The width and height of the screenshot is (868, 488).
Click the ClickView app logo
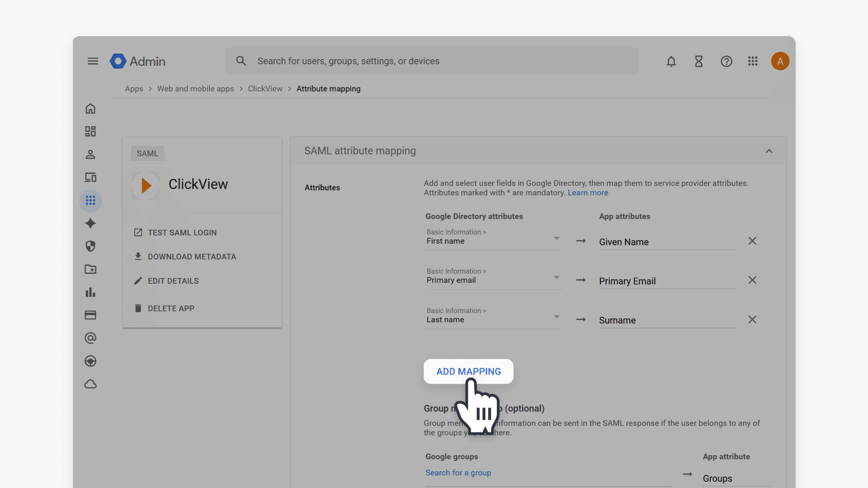146,185
